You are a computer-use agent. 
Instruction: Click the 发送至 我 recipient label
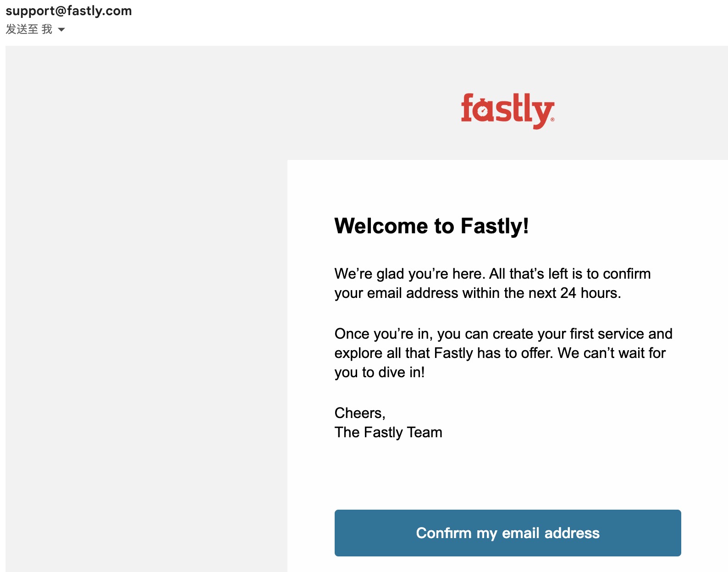29,29
